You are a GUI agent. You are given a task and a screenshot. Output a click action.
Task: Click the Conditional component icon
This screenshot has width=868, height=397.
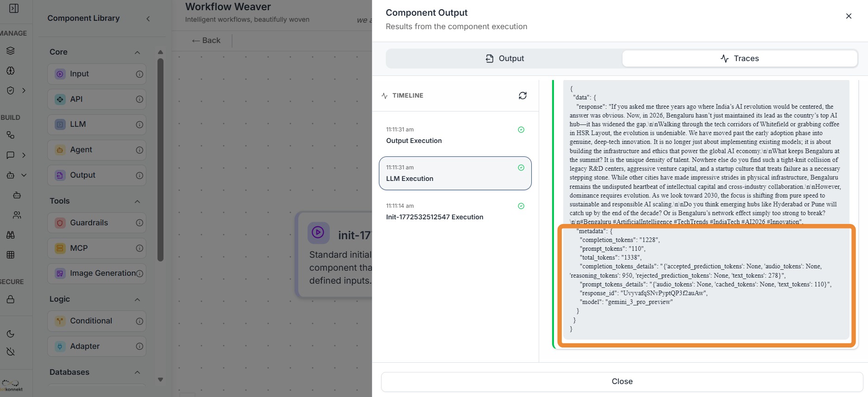[60, 321]
